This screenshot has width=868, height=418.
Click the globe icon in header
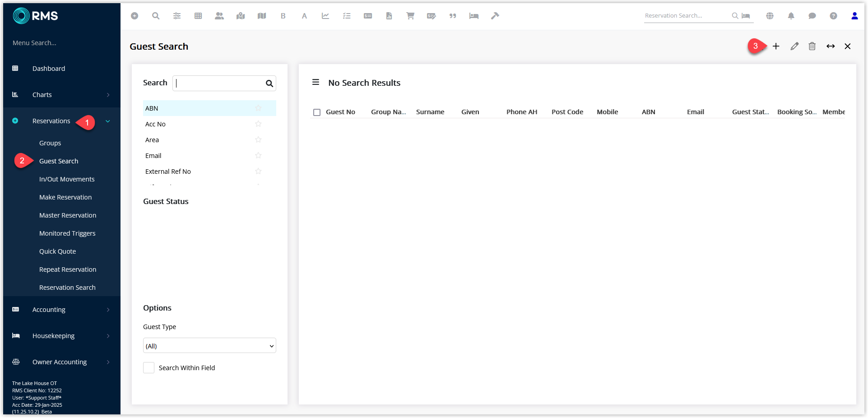(770, 16)
